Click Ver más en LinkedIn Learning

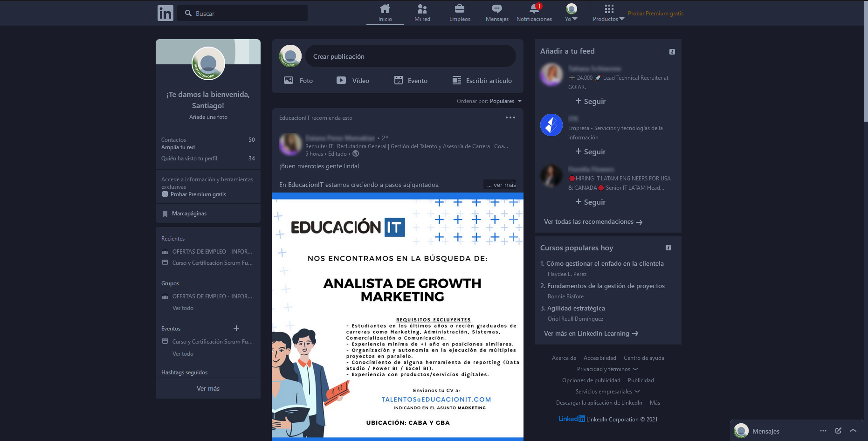coord(591,333)
